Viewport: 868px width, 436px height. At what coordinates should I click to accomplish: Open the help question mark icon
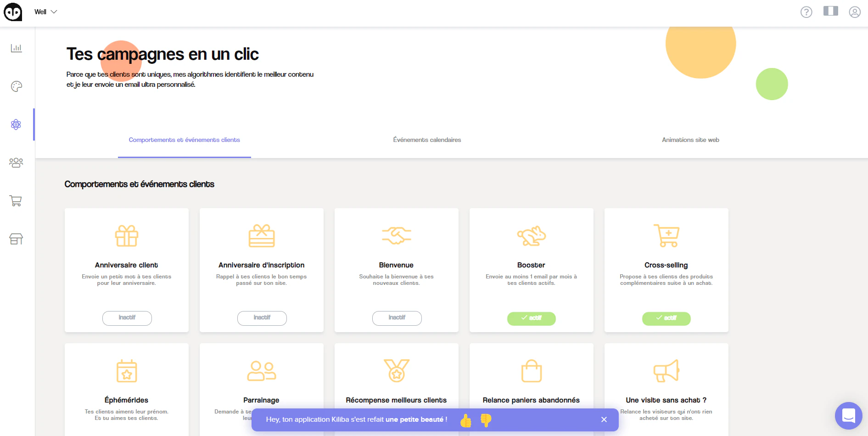(x=806, y=12)
